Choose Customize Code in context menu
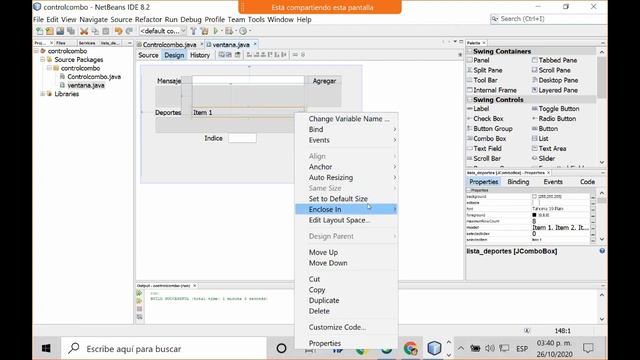 pyautogui.click(x=346, y=327)
